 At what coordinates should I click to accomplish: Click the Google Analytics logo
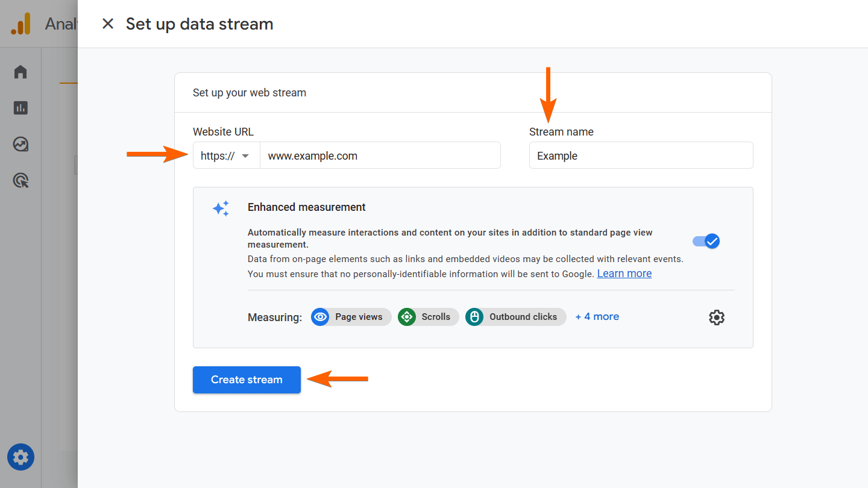point(20,24)
